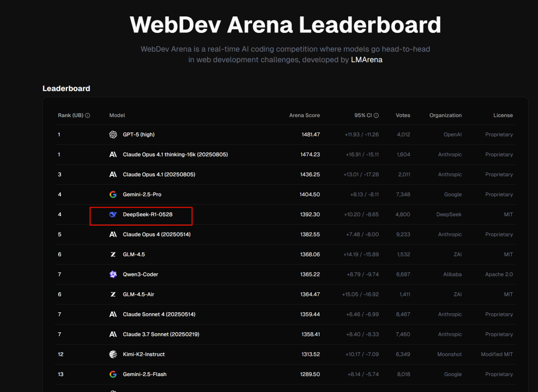Viewport: 538px width, 392px height.
Task: Click the Anthropic logo beside Claude Opus 4.1 thinking-16k
Action: point(113,154)
